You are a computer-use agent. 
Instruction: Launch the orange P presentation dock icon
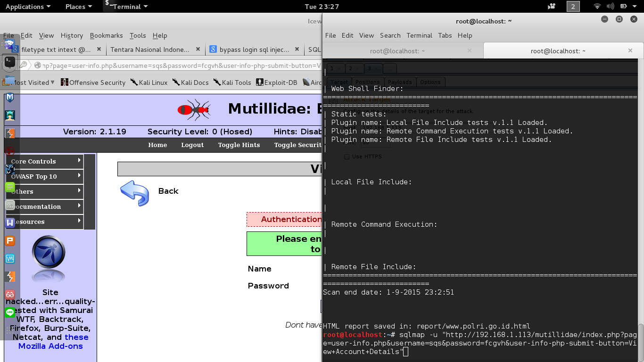(10, 241)
